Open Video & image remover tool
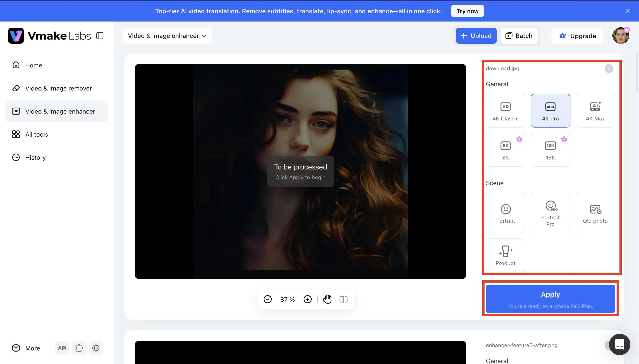 coord(57,88)
